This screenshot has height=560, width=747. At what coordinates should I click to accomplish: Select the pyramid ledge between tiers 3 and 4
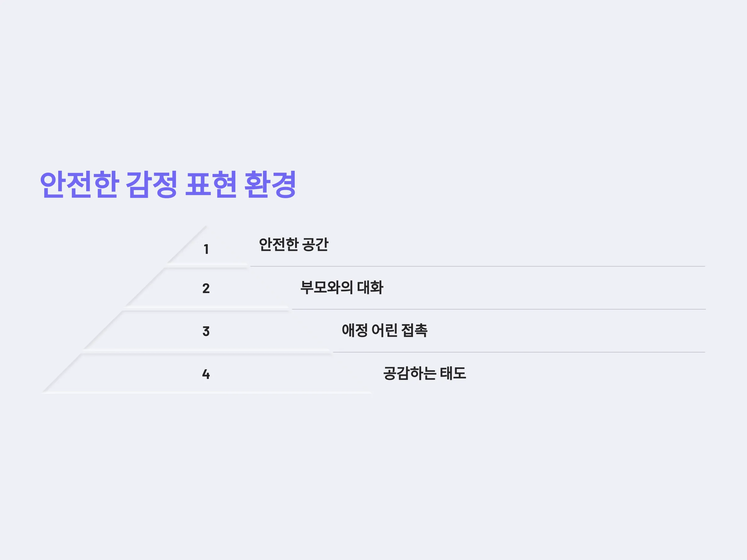click(206, 351)
